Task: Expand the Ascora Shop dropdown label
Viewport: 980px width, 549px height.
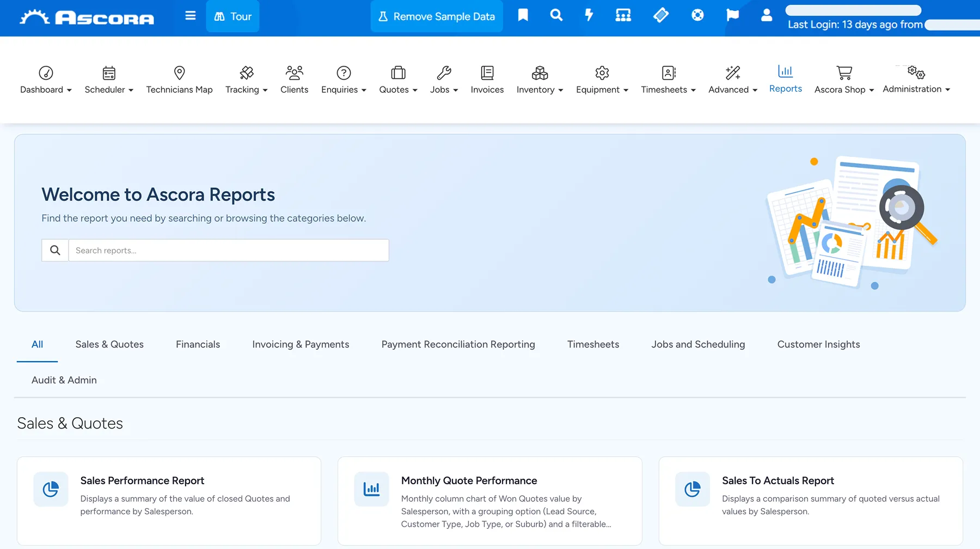Action: coord(844,89)
